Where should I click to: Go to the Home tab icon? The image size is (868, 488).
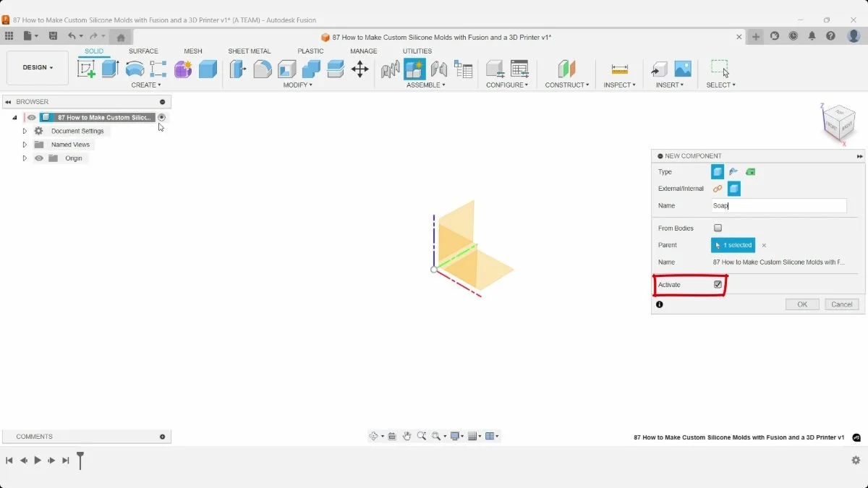pyautogui.click(x=121, y=37)
